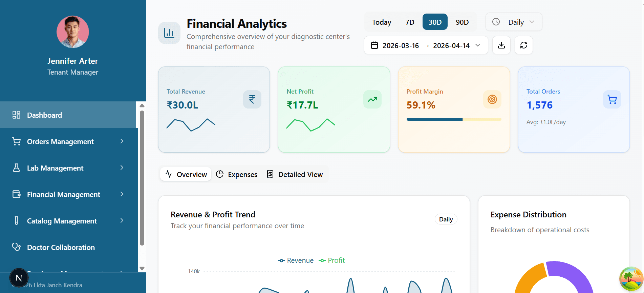The image size is (644, 293).
Task: Click the cart icon on Total Orders card
Action: click(612, 99)
